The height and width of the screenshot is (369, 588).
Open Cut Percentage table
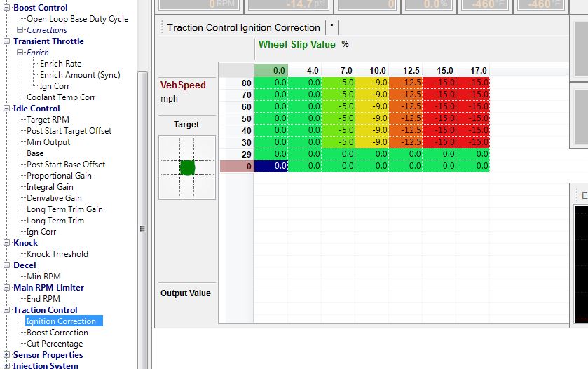[55, 344]
